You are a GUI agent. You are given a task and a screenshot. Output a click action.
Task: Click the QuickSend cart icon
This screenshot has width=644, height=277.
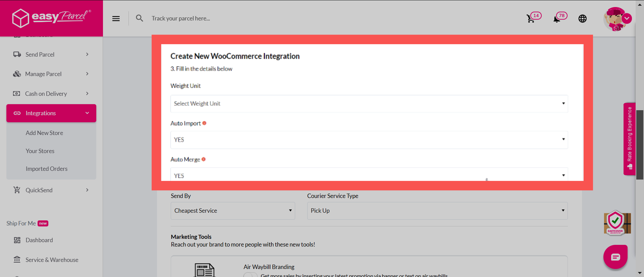coord(17,190)
